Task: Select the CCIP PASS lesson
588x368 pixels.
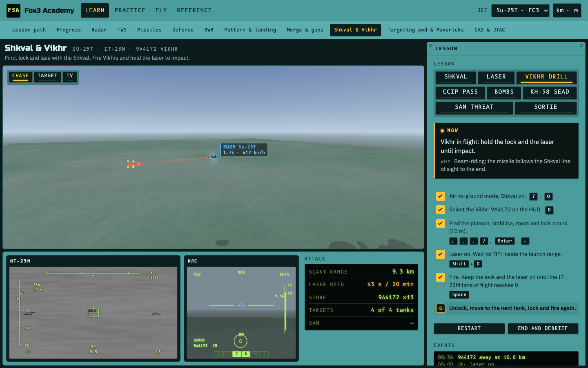Action: (x=460, y=92)
